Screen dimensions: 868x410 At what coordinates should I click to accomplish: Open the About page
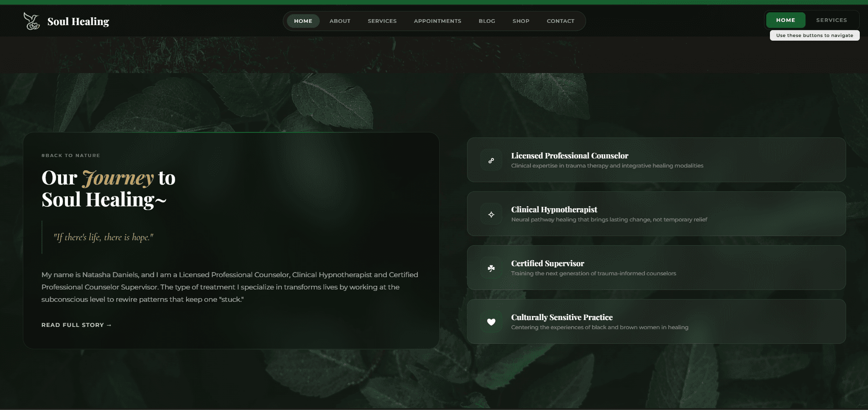340,21
